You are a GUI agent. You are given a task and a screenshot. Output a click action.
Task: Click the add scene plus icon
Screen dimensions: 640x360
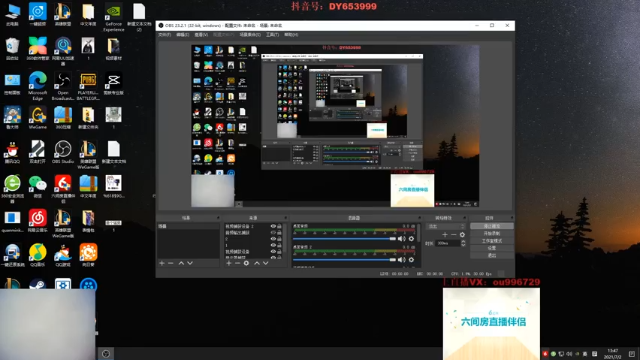[x=162, y=263]
